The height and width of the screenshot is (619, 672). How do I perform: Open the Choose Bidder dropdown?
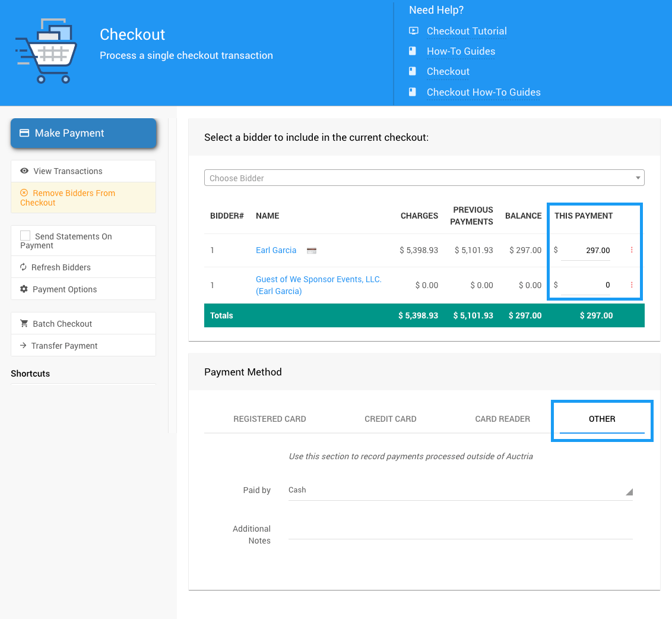[x=424, y=178]
